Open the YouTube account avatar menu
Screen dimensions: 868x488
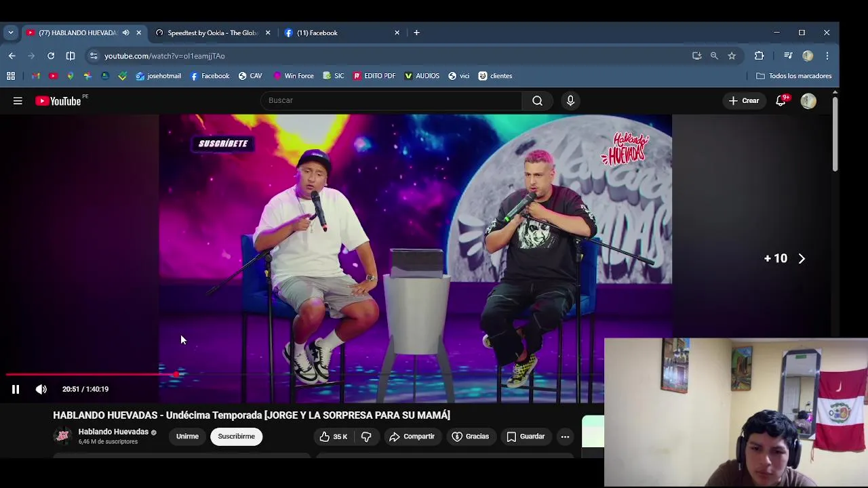pyautogui.click(x=808, y=101)
